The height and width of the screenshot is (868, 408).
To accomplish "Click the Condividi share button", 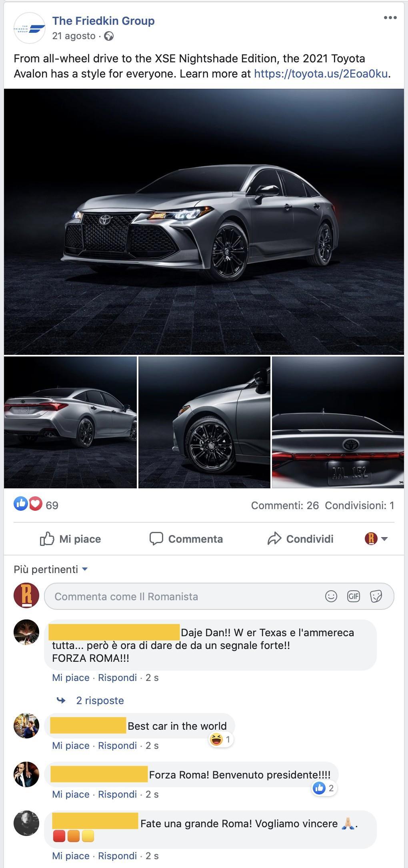I will click(x=300, y=539).
